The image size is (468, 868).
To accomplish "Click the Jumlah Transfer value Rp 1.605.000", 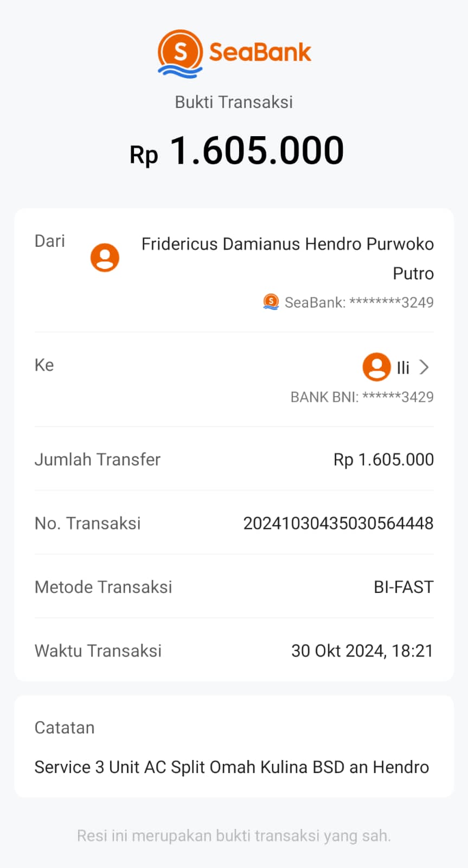I will [383, 459].
